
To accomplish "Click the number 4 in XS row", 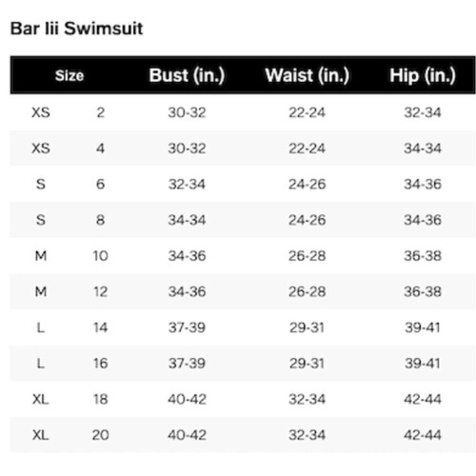I will coord(100,149).
